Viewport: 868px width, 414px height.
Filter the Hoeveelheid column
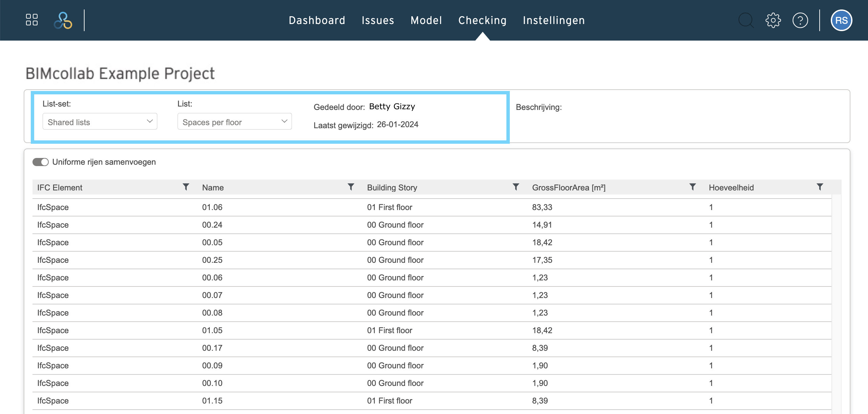pyautogui.click(x=820, y=187)
